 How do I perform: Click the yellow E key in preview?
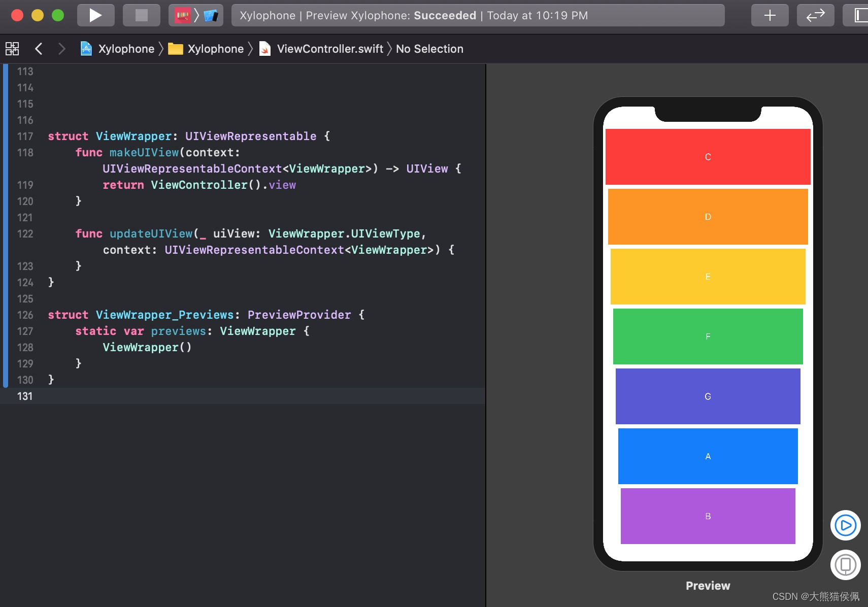pyautogui.click(x=708, y=277)
